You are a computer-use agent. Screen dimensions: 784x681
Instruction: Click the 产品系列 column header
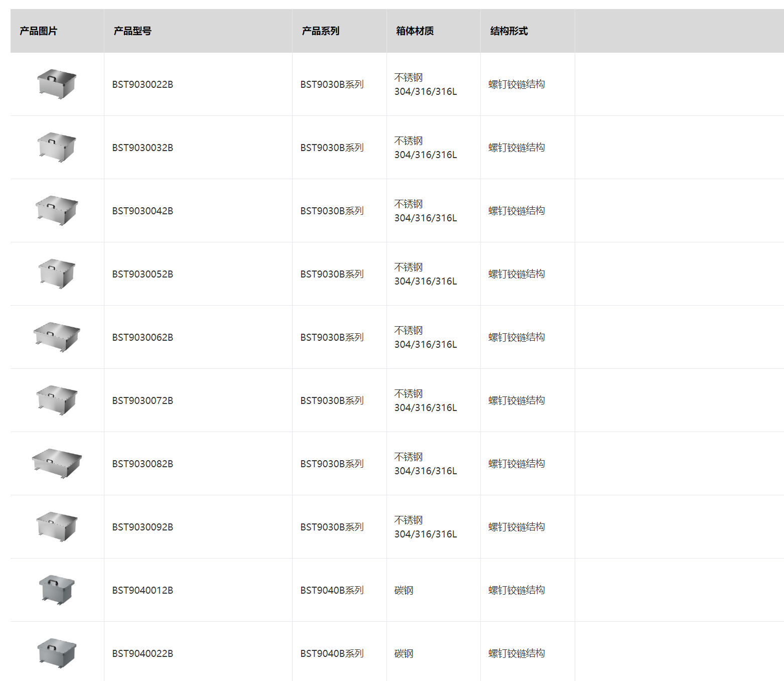coord(321,31)
